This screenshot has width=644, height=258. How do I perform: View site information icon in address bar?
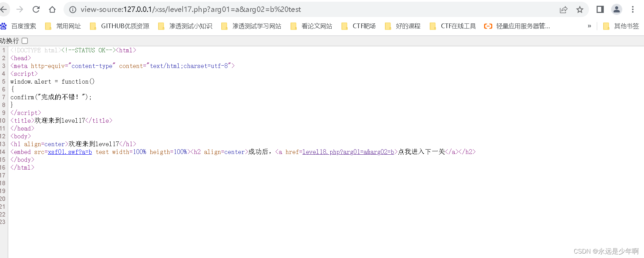pos(73,10)
